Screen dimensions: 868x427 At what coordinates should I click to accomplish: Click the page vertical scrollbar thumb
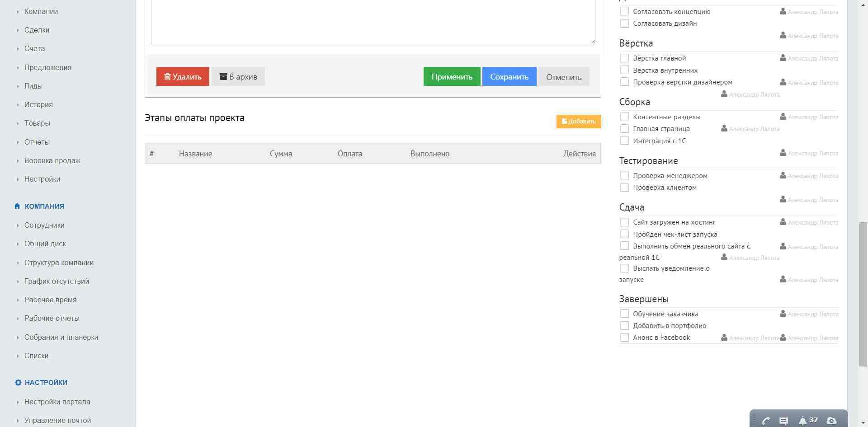point(863,294)
